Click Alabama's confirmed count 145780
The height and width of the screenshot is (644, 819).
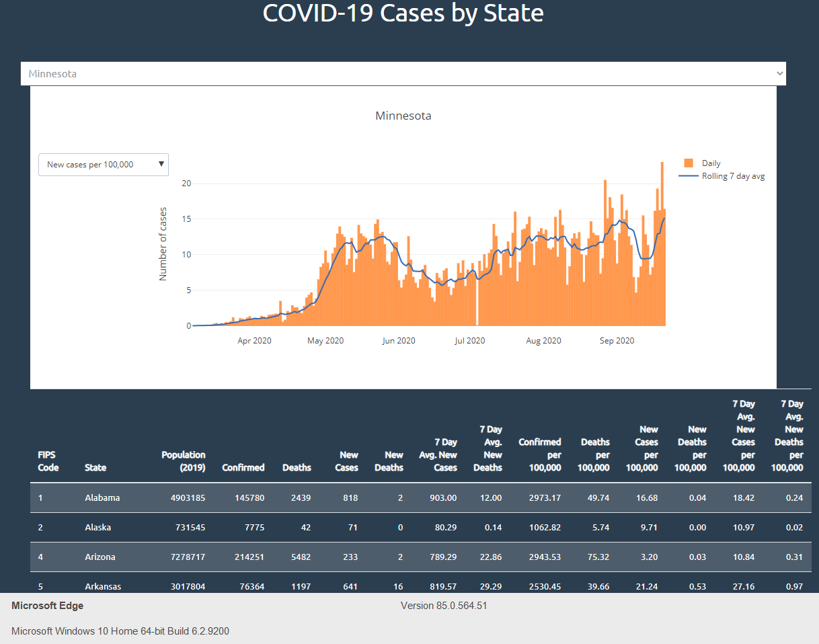point(248,498)
